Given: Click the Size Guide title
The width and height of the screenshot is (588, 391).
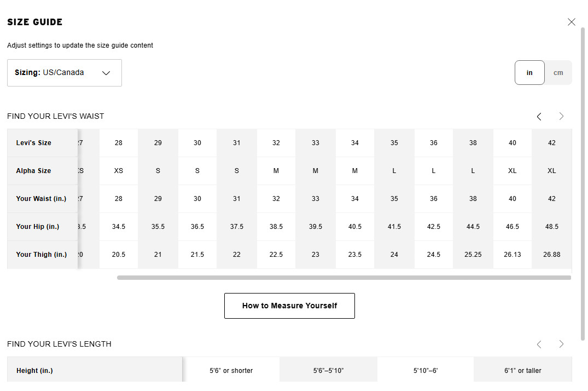Looking at the screenshot, I should click(35, 22).
